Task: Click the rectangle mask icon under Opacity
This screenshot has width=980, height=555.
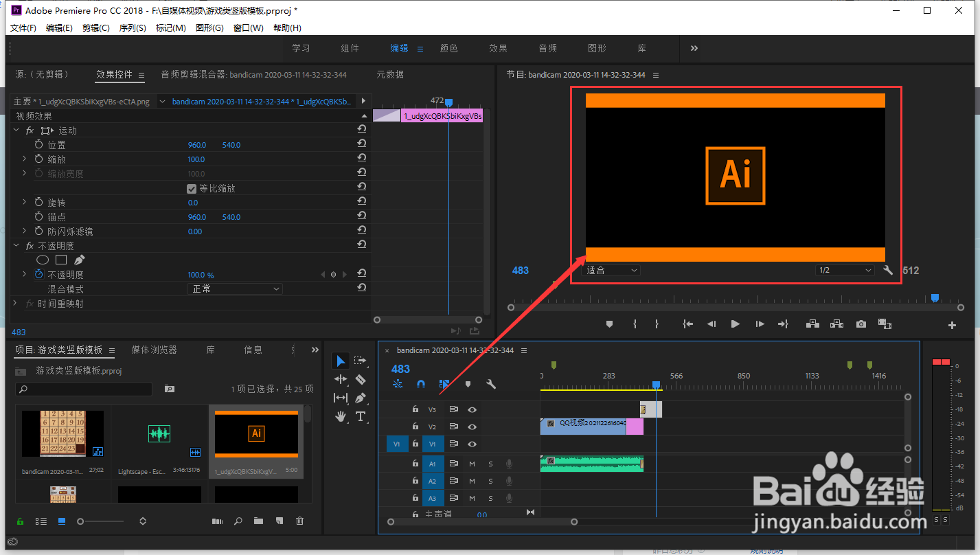Action: [61, 260]
